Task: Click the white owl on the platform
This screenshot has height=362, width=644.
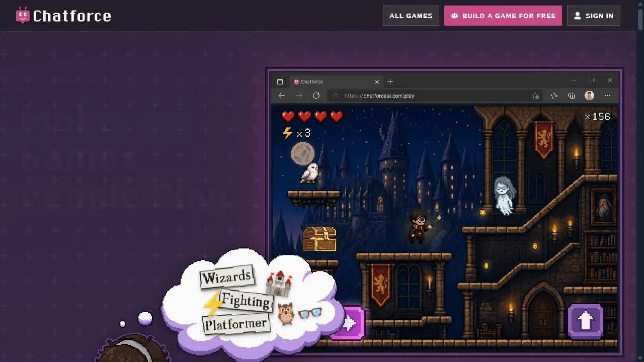Action: pyautogui.click(x=309, y=173)
